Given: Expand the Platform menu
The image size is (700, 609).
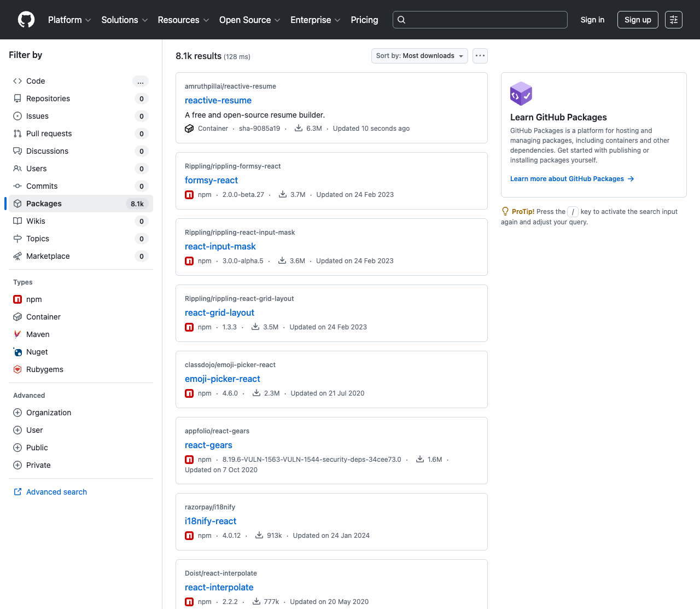Looking at the screenshot, I should [x=69, y=20].
